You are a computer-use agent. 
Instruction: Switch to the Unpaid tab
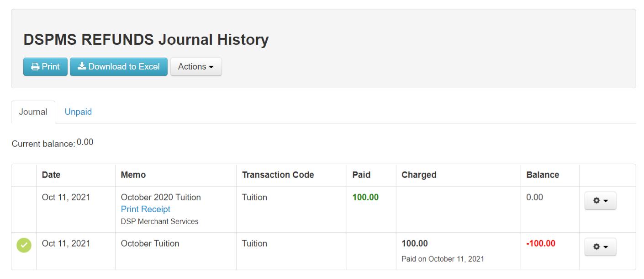point(78,112)
